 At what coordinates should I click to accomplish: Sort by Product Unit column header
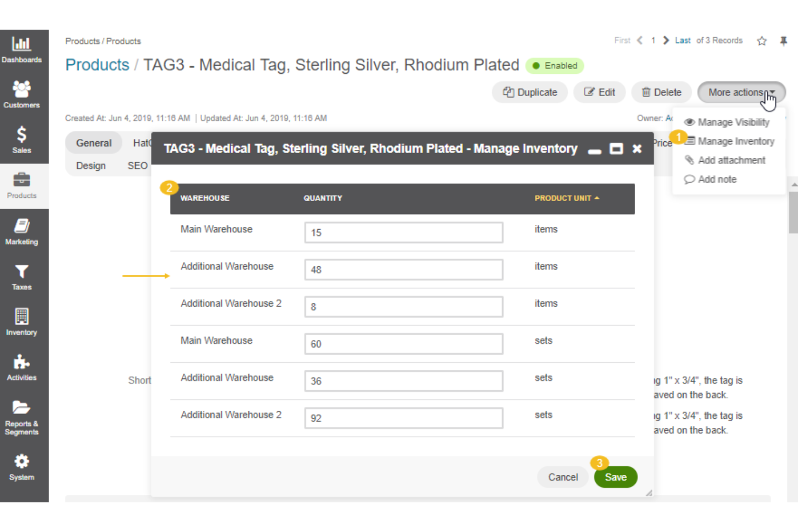(x=567, y=198)
